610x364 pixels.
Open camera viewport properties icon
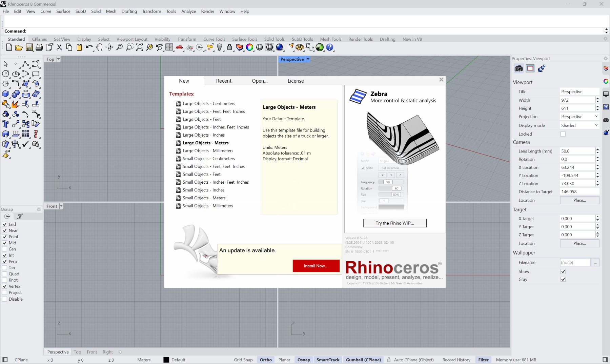tap(518, 68)
